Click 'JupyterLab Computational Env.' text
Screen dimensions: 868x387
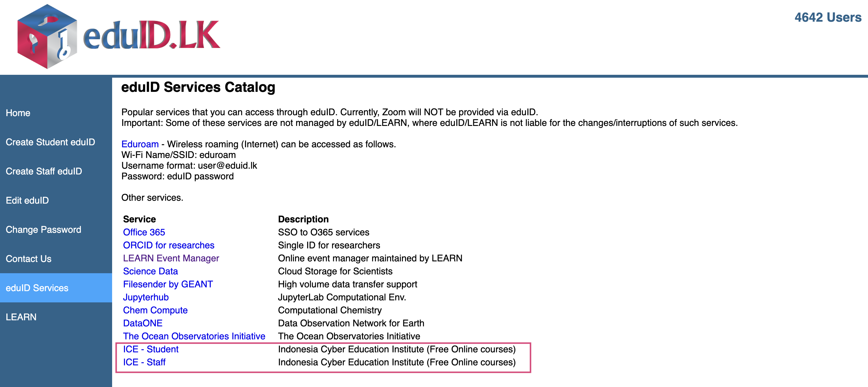point(342,297)
